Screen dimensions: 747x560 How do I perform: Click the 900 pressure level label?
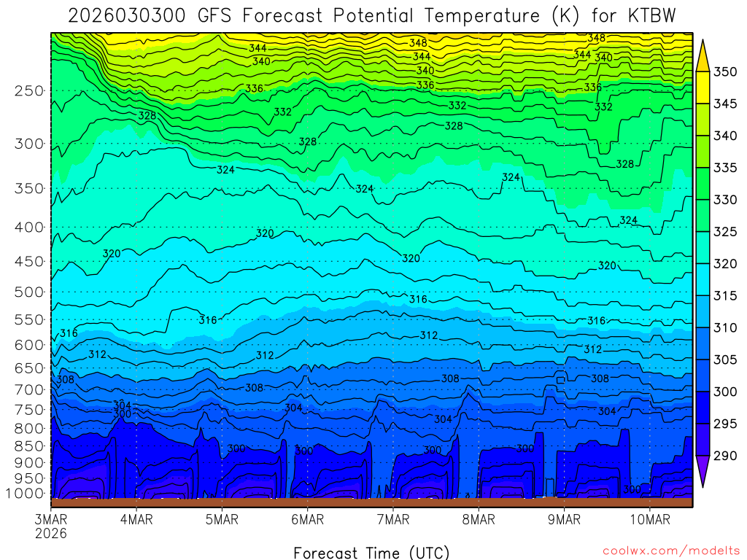click(29, 462)
